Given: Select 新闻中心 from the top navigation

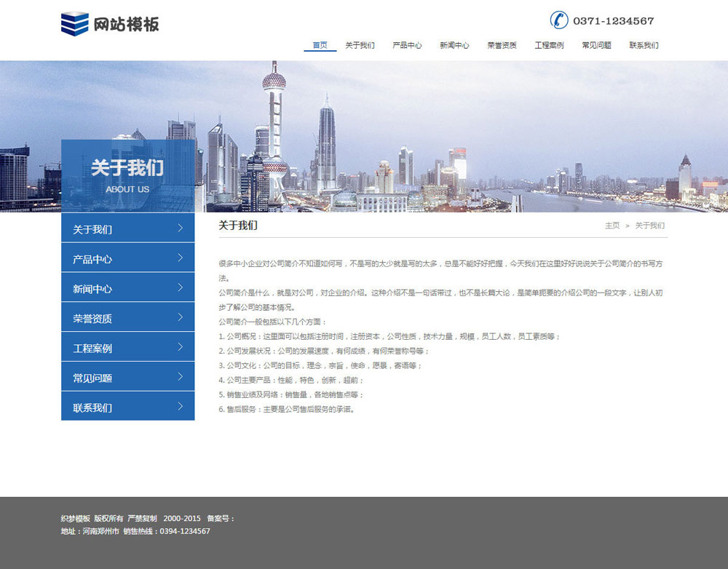Looking at the screenshot, I should (455, 44).
